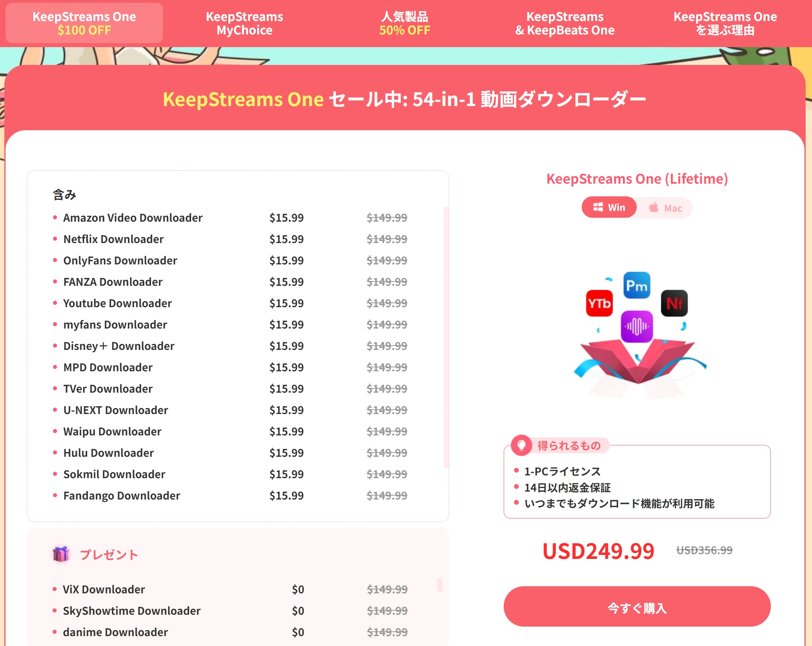This screenshot has height=646, width=812.
Task: Click the 含み section heading
Action: point(64,195)
